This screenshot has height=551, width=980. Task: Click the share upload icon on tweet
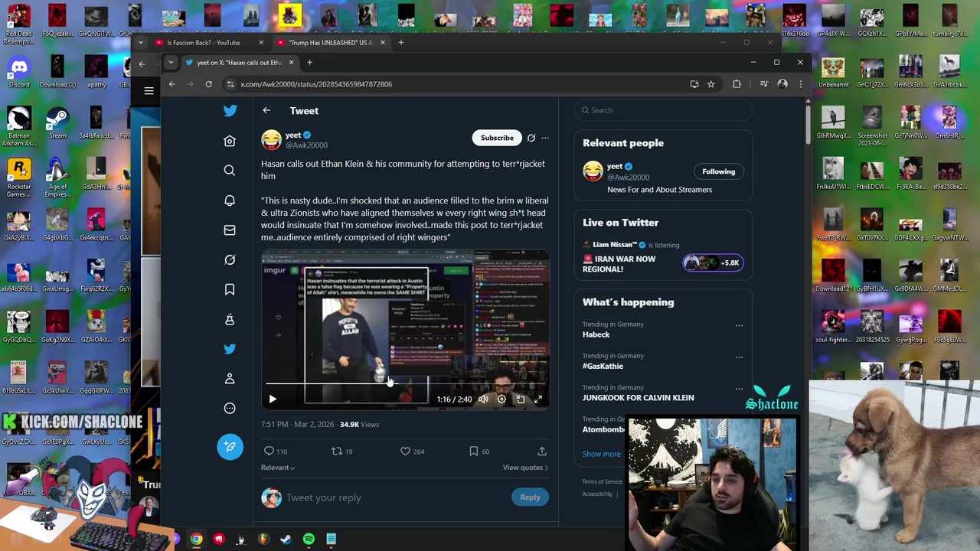click(x=542, y=452)
